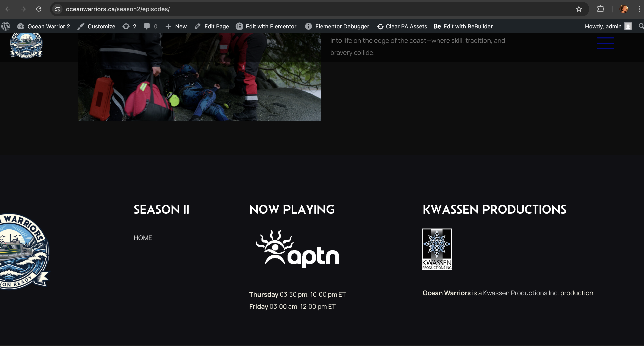This screenshot has height=346, width=644.
Task: Click Edit Page pencil link
Action: [x=212, y=26]
